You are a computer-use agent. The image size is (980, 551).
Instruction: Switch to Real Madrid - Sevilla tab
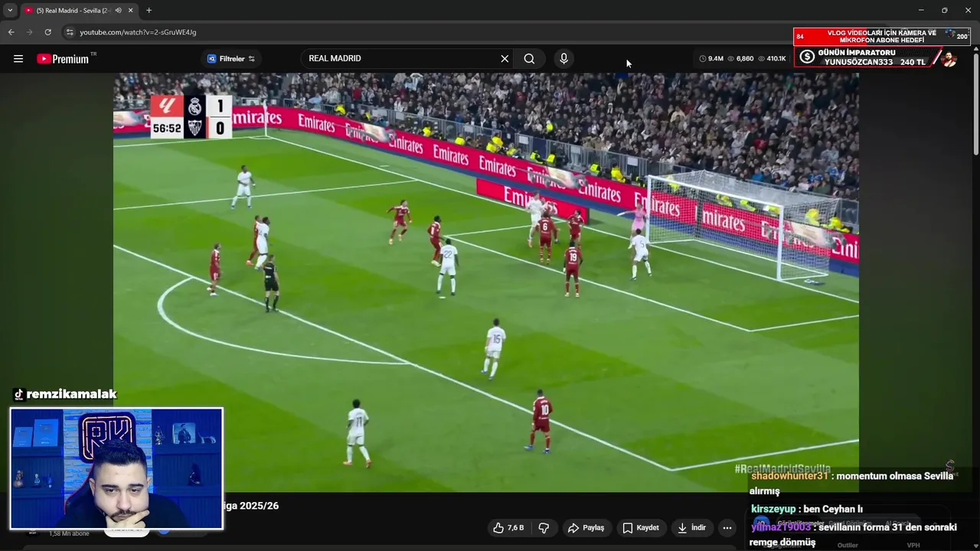tap(73, 11)
